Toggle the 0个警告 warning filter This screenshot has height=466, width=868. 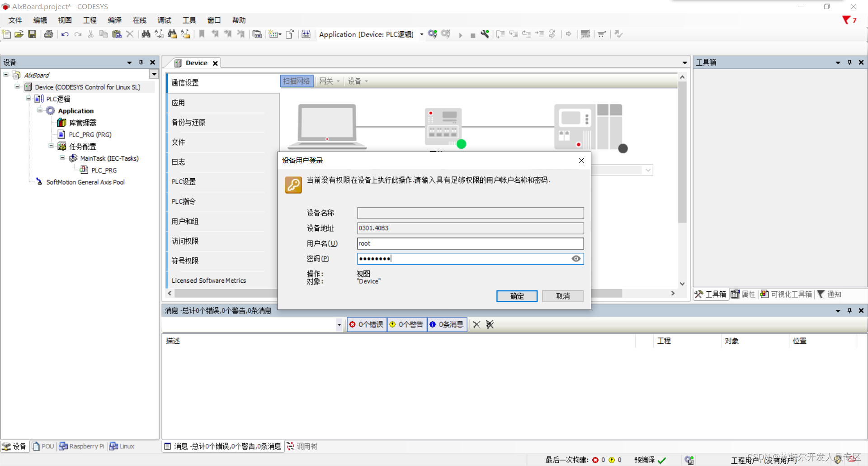click(x=407, y=324)
